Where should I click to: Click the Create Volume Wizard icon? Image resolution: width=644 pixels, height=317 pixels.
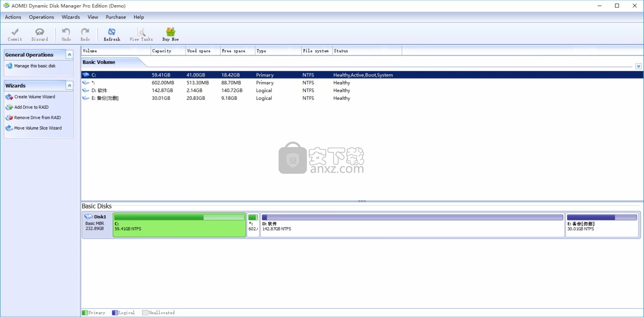tap(9, 97)
